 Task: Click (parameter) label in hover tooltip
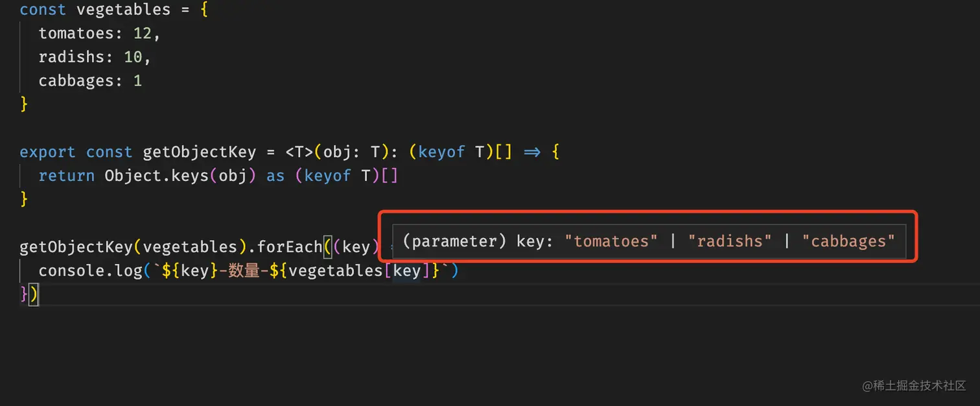pyautogui.click(x=454, y=241)
